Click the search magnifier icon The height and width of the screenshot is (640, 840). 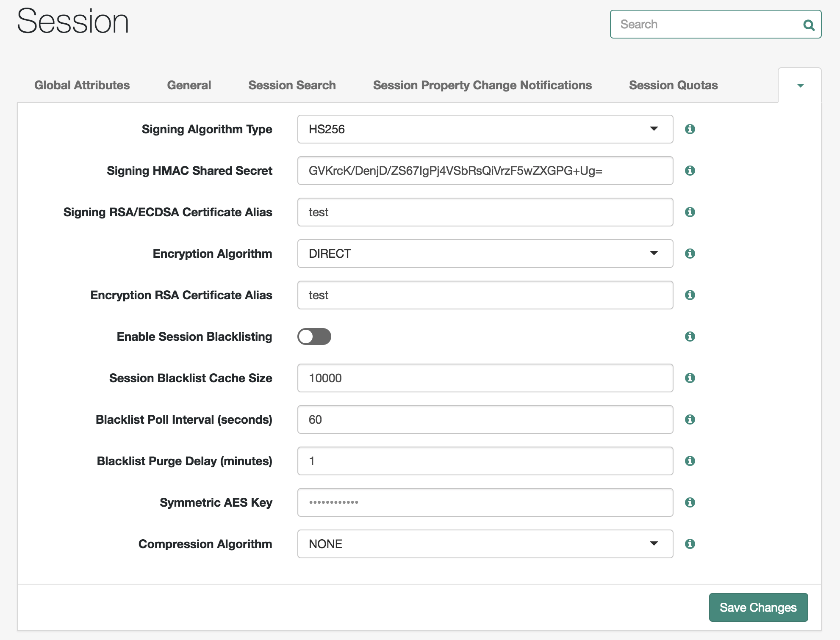[809, 25]
